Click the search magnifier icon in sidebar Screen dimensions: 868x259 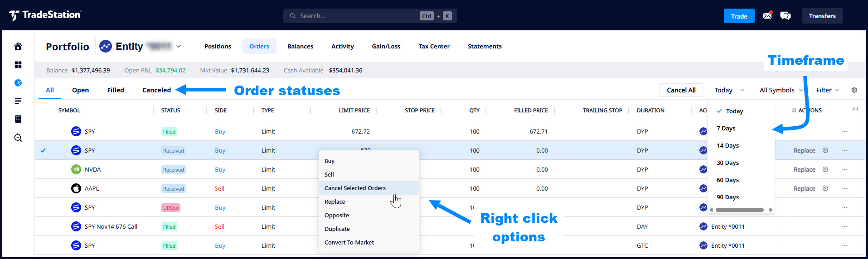click(x=18, y=138)
